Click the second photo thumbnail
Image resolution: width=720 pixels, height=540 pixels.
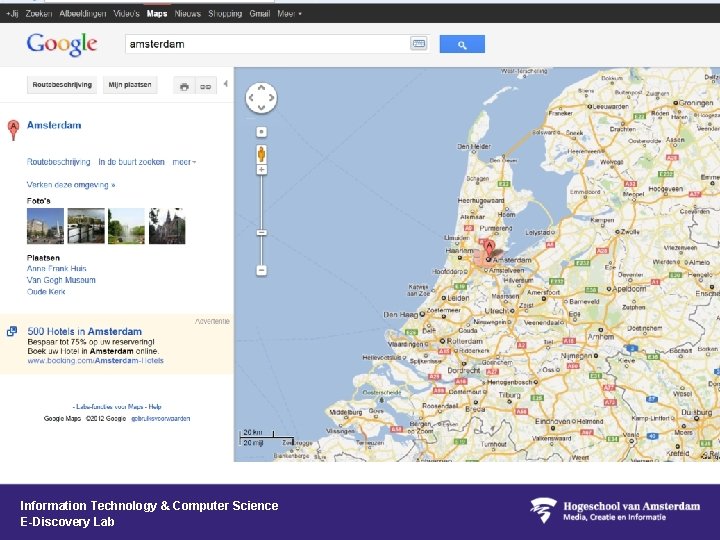pos(86,226)
